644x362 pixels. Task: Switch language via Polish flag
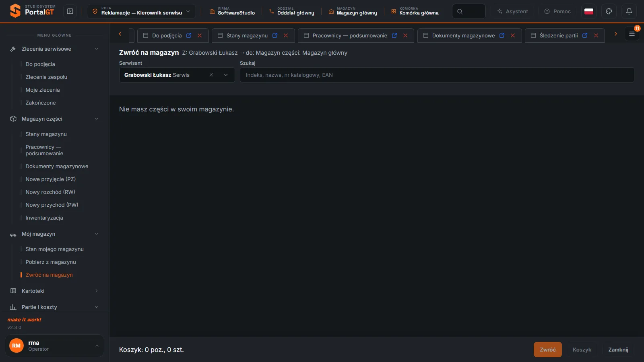coord(589,11)
